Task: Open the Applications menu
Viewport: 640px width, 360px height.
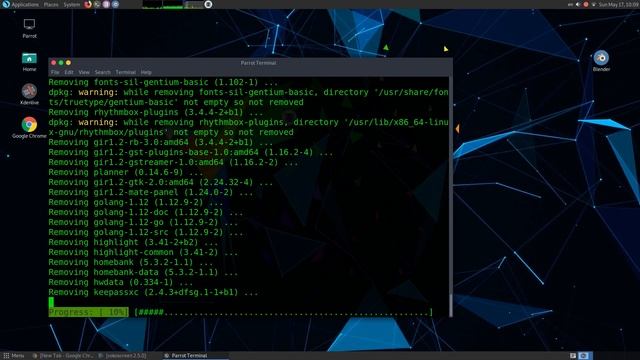Action: pyautogui.click(x=25, y=4)
